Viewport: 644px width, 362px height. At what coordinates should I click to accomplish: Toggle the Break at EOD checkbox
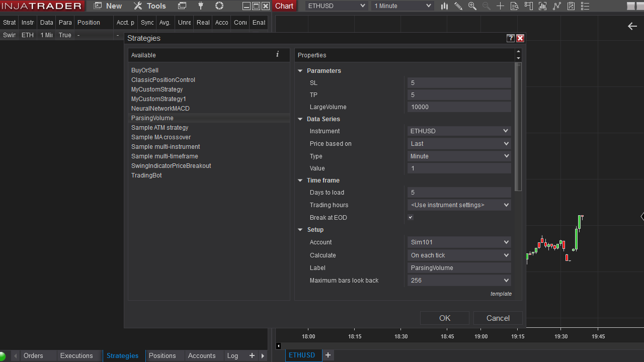tap(411, 217)
